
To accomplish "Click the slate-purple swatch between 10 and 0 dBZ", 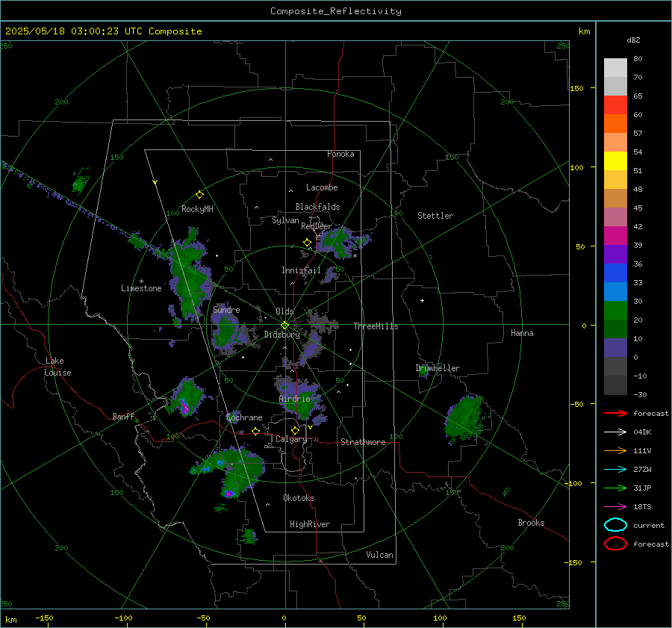I will (615, 348).
